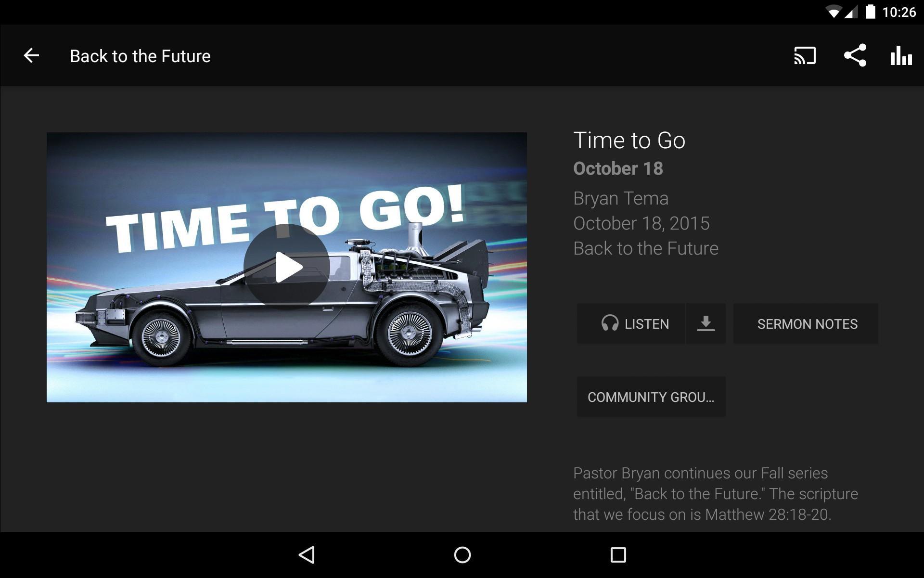The height and width of the screenshot is (578, 924).
Task: Tap the 10:26 clock in status bar
Action: pos(899,12)
